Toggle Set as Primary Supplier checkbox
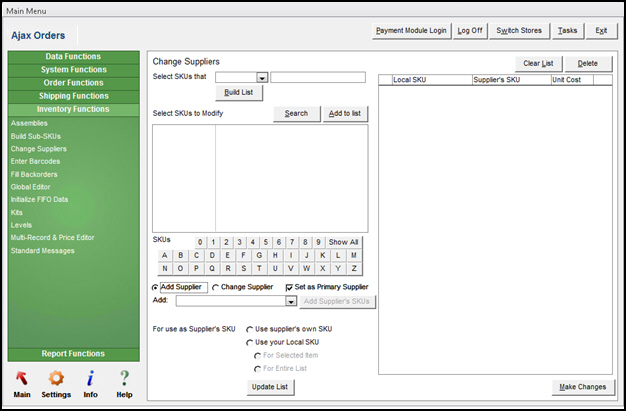This screenshot has width=626, height=411. coord(290,287)
